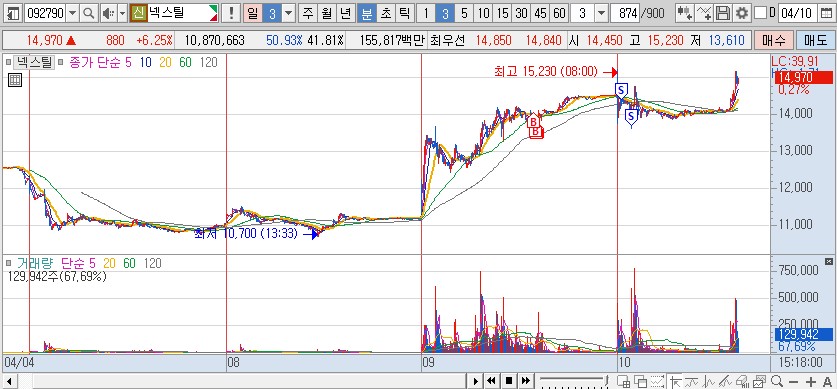Screen dimensions: 837x389
Task: Open stock search with magnifier icon
Action: coord(89,13)
